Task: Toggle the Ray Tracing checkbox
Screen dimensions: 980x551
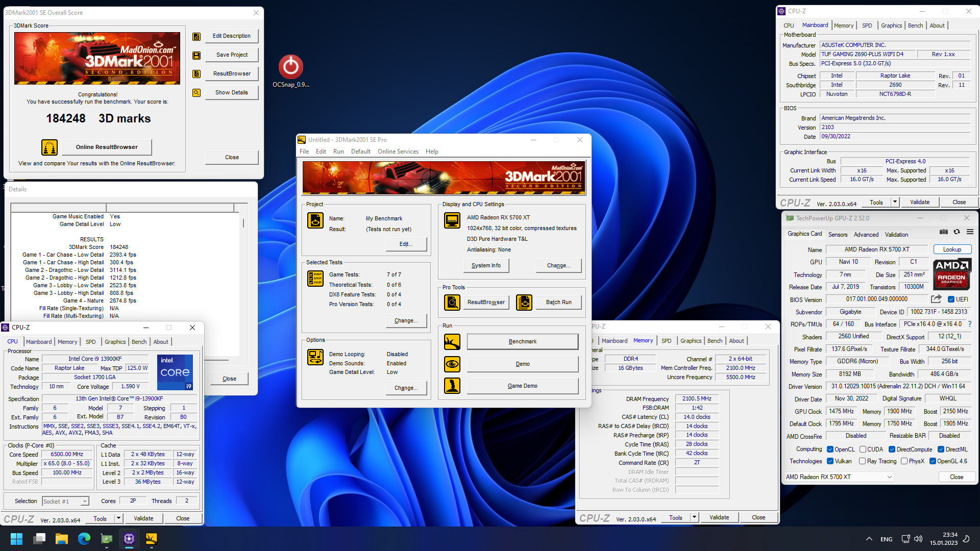Action: pyautogui.click(x=862, y=461)
